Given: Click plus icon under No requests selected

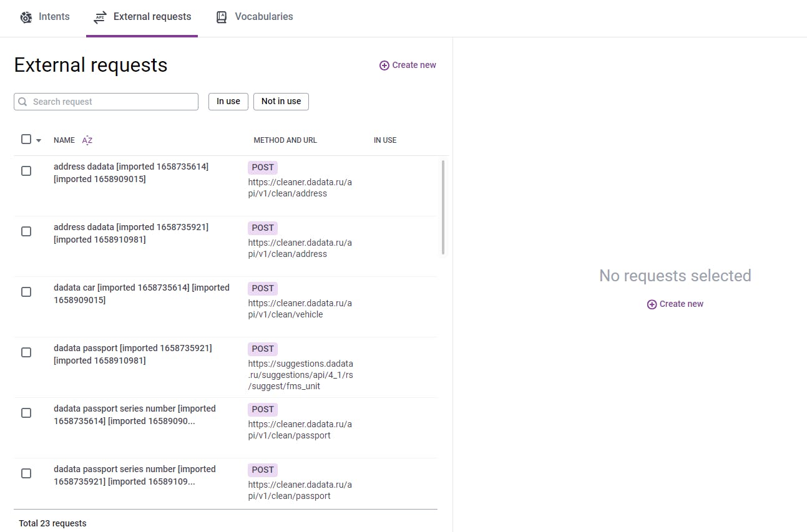Looking at the screenshot, I should click(x=652, y=304).
